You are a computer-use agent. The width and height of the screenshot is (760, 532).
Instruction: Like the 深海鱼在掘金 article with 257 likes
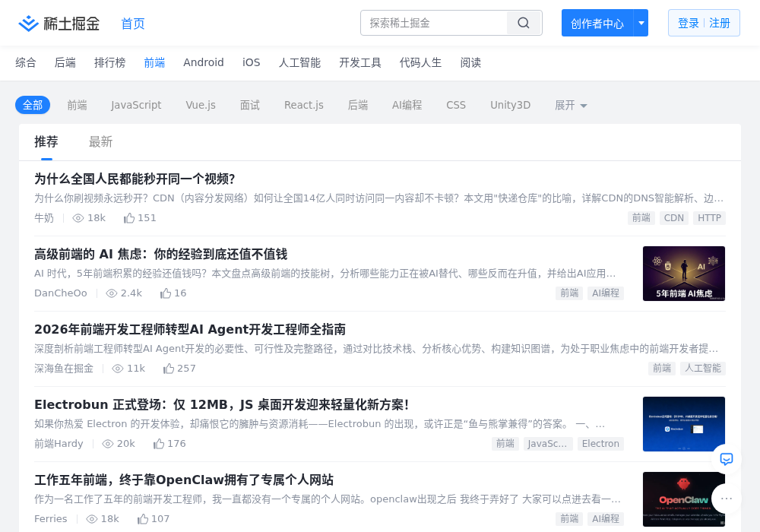pos(168,369)
